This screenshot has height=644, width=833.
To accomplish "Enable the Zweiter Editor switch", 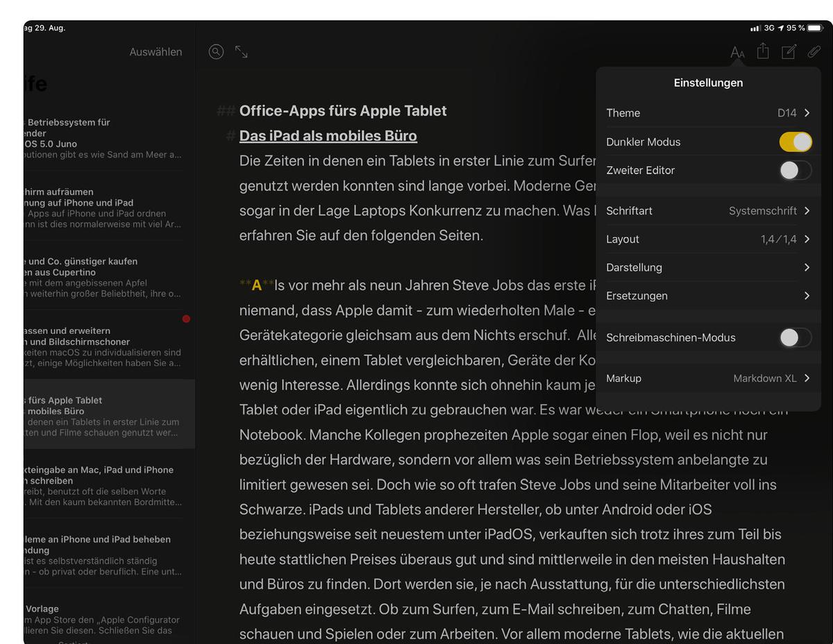I will (x=796, y=170).
